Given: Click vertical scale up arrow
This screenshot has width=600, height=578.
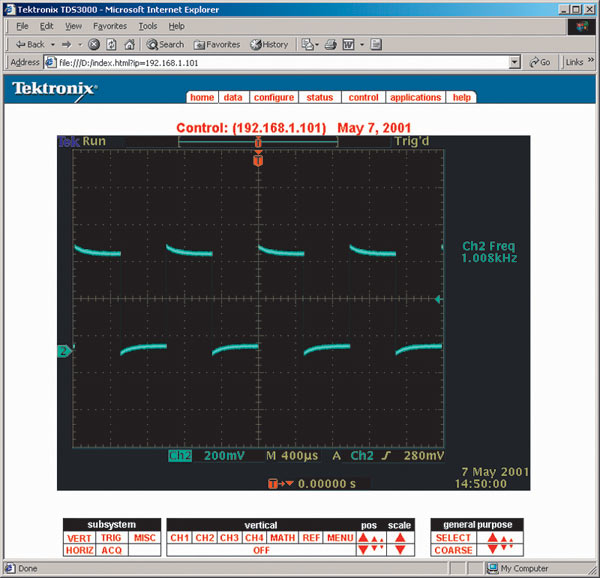Looking at the screenshot, I should click(x=400, y=538).
